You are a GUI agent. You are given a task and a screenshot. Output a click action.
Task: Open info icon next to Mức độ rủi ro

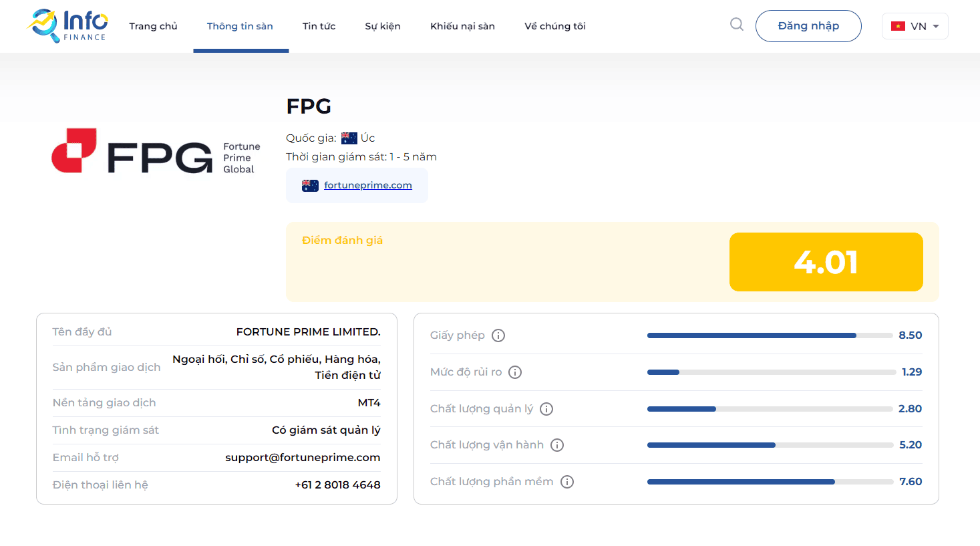coord(515,372)
